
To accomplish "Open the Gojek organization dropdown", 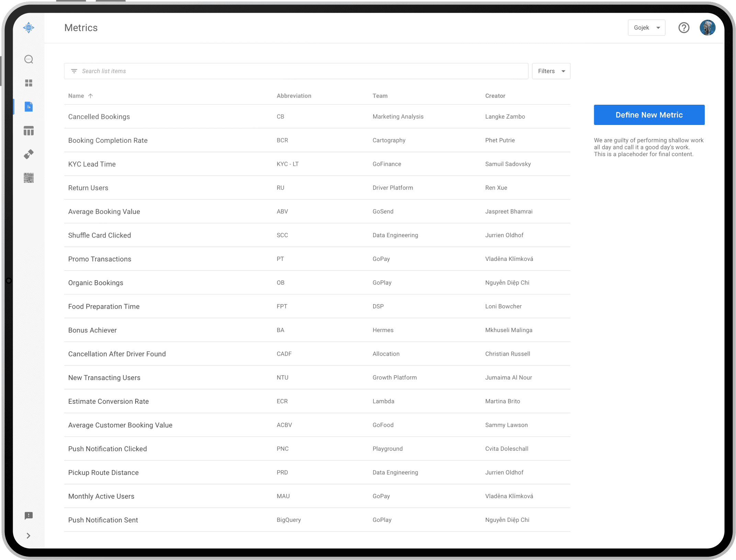I will 646,27.
